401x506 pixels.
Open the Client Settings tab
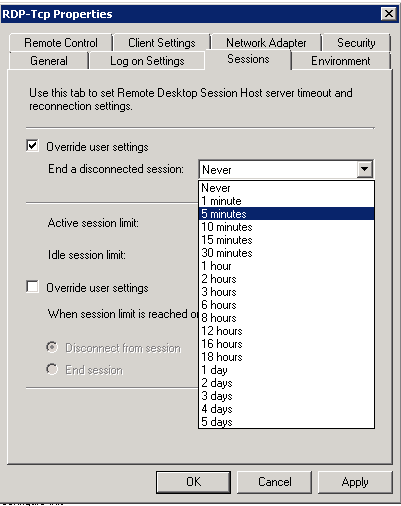coord(162,43)
